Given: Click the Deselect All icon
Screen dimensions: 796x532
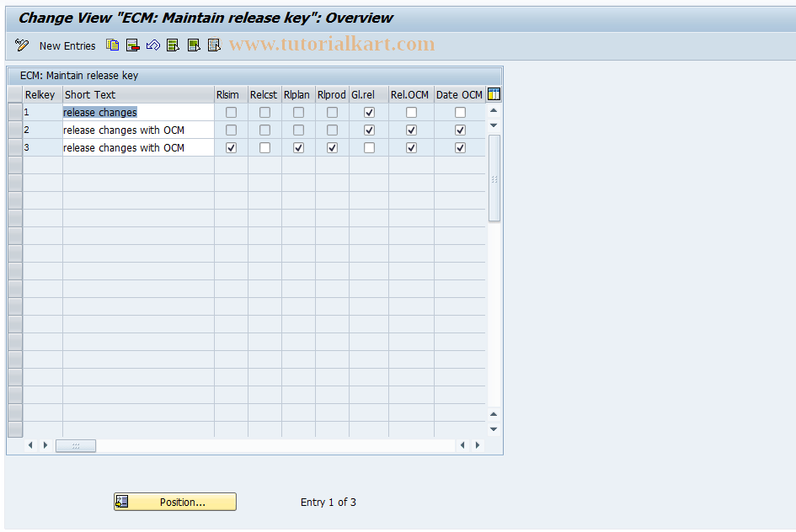Looking at the screenshot, I should tap(214, 45).
